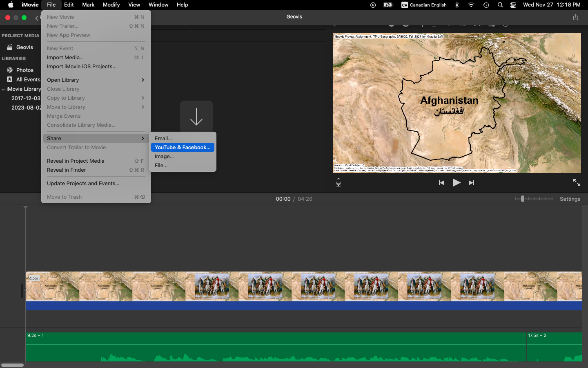Open the Wi-Fi status menu

click(x=471, y=5)
